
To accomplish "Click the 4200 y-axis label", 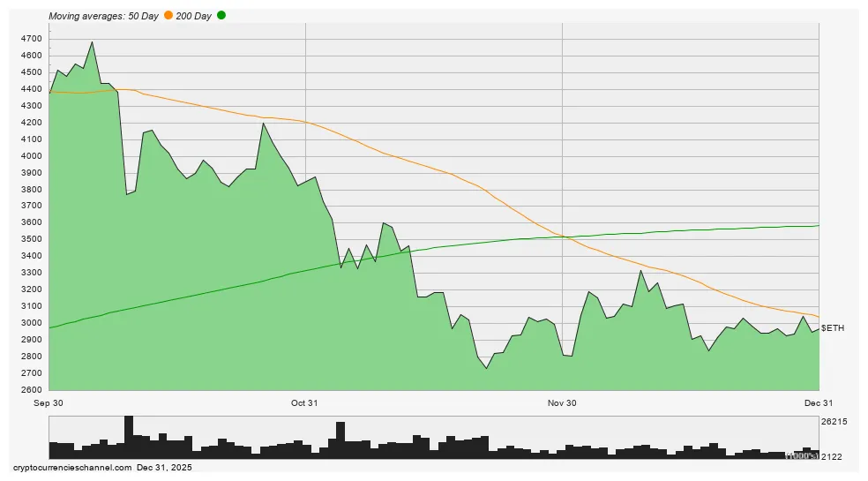I will click(x=31, y=123).
